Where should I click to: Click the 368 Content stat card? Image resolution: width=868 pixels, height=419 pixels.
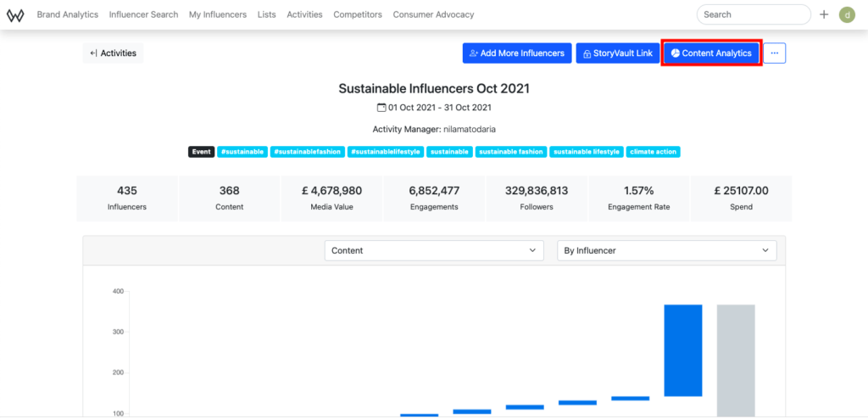pos(229,198)
